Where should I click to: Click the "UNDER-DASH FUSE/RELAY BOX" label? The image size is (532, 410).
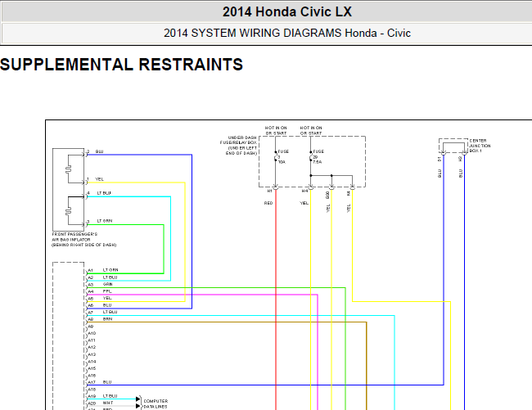pyautogui.click(x=238, y=146)
